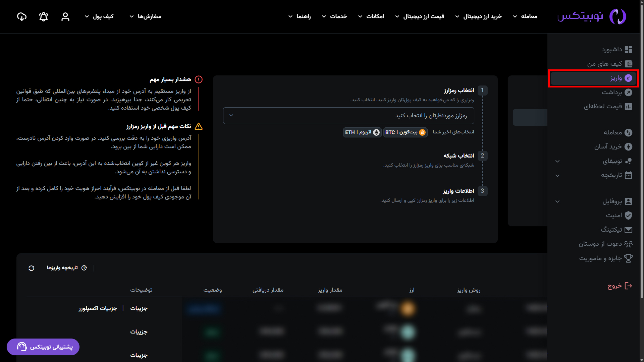Expand the امکانات top menu
Image resolution: width=644 pixels, height=362 pixels.
point(371,16)
